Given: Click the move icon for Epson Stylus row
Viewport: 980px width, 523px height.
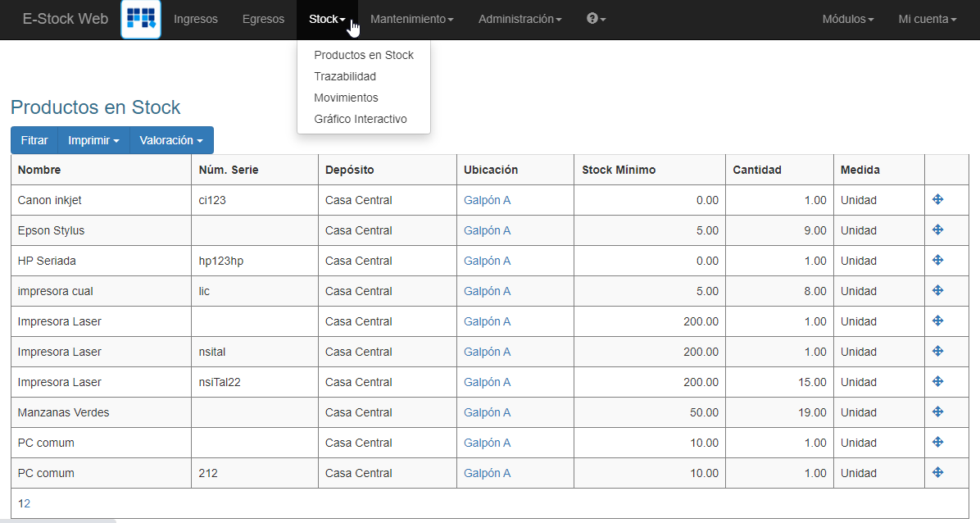Looking at the screenshot, I should point(937,230).
